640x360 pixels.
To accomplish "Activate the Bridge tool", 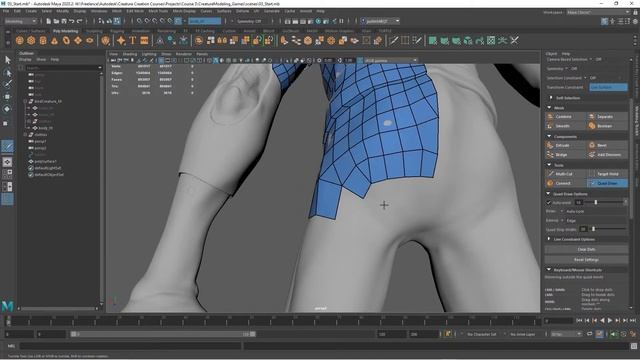I will click(565, 155).
